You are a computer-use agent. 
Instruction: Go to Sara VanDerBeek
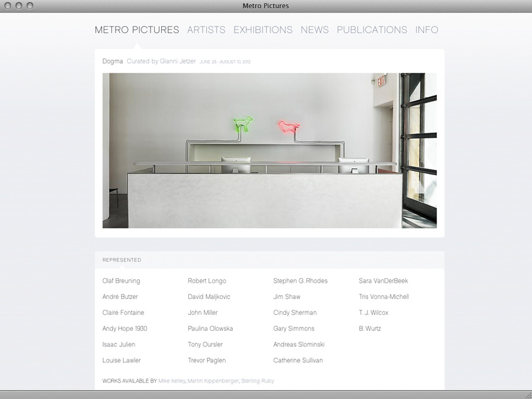point(383,281)
